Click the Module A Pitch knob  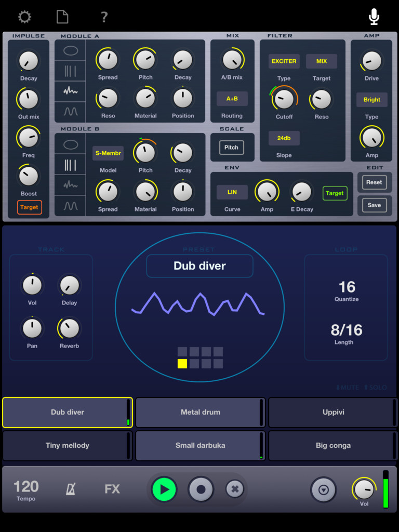click(x=145, y=59)
